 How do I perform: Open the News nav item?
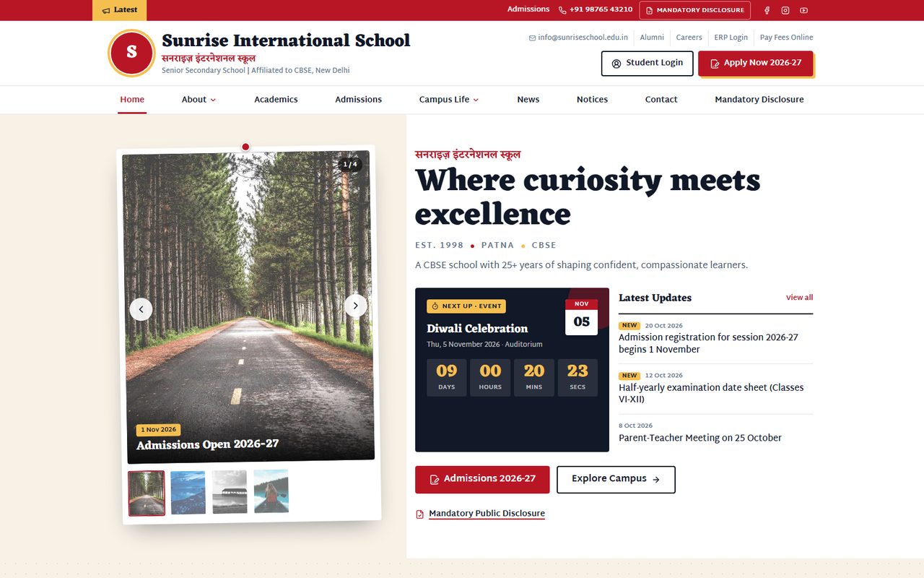point(528,100)
